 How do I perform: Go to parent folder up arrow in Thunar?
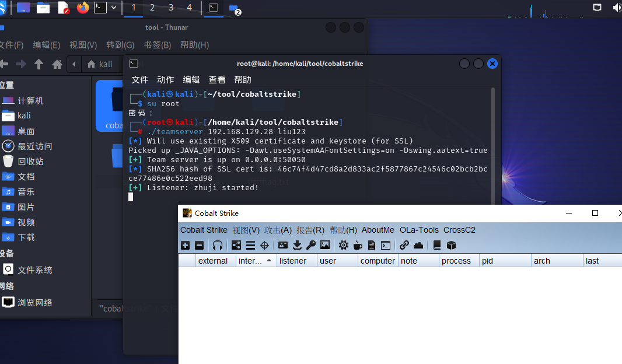39,64
